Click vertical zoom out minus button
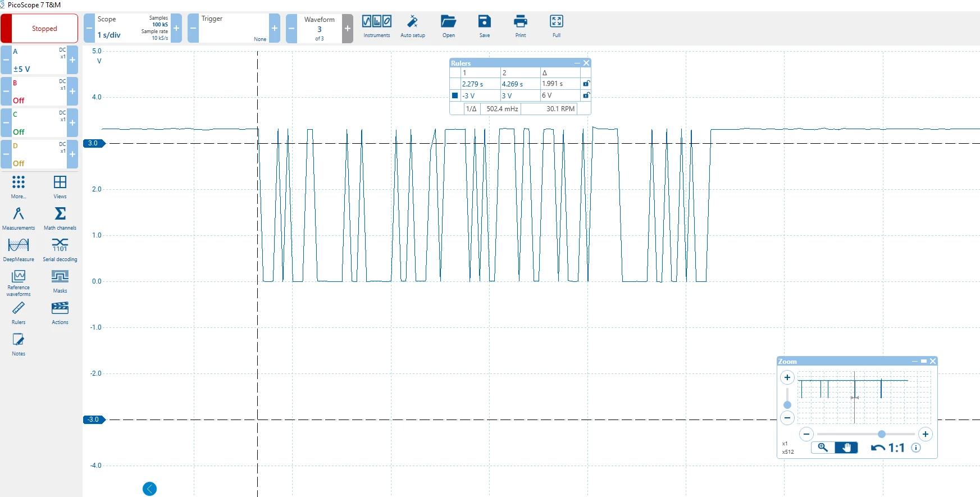 787,418
